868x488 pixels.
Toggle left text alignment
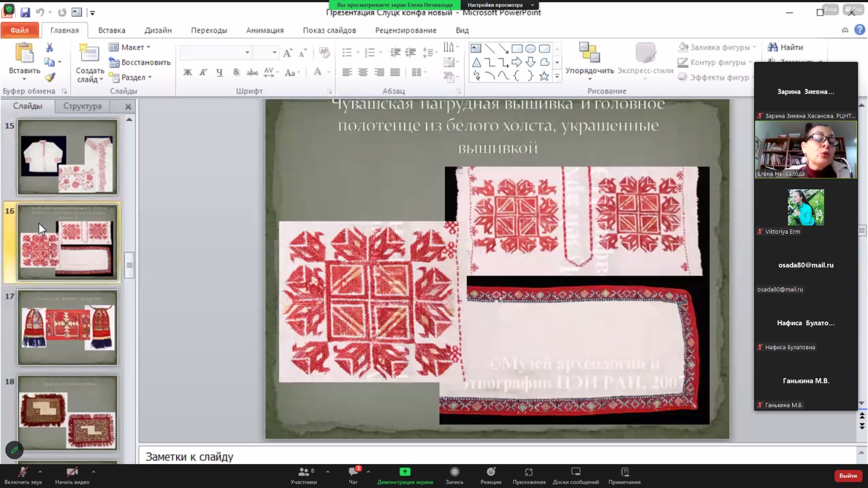[347, 72]
